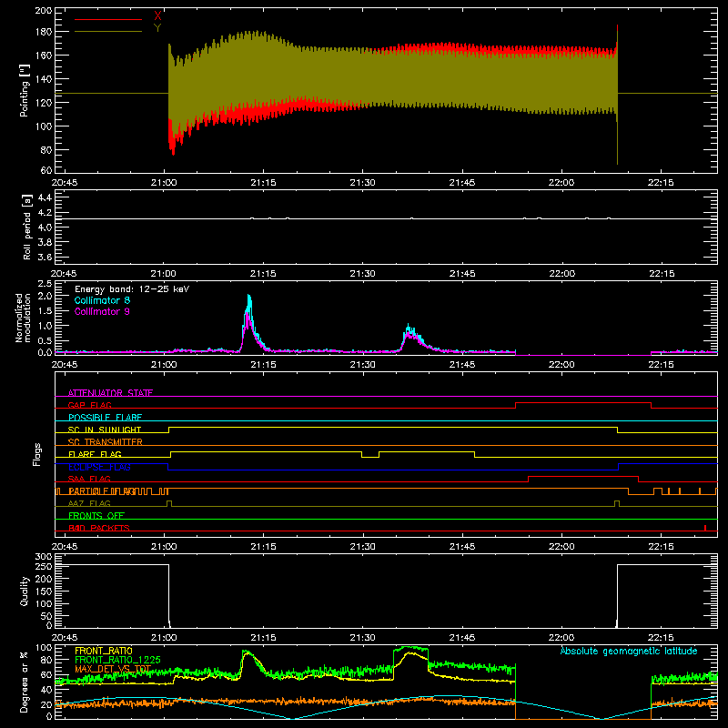Select the magenta 'Collimator 9' legend entry
The image size is (728, 728).
pyautogui.click(x=102, y=311)
